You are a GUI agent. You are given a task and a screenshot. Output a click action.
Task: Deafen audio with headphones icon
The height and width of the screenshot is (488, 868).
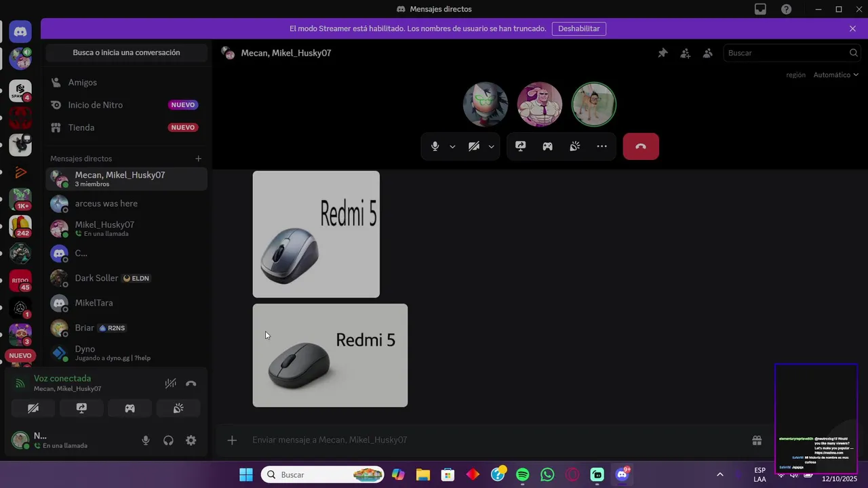(x=168, y=441)
